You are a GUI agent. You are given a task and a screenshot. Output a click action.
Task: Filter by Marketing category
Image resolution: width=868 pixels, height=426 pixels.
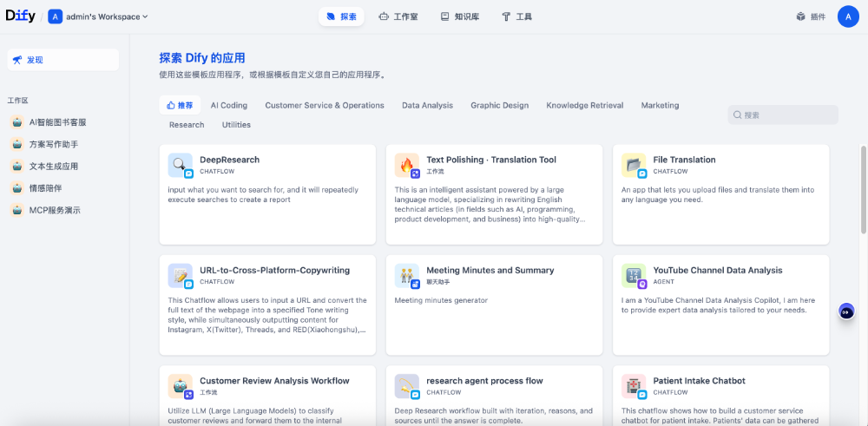pyautogui.click(x=660, y=105)
